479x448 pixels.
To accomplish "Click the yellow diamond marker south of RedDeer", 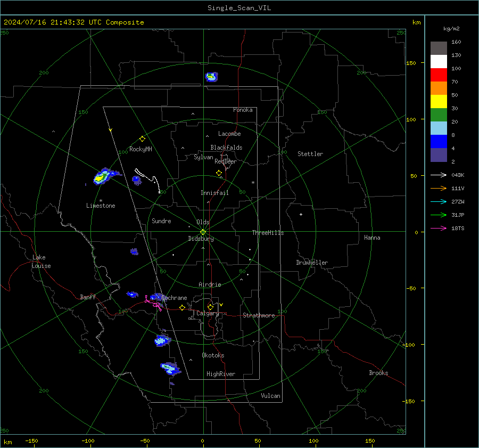I will point(219,173).
